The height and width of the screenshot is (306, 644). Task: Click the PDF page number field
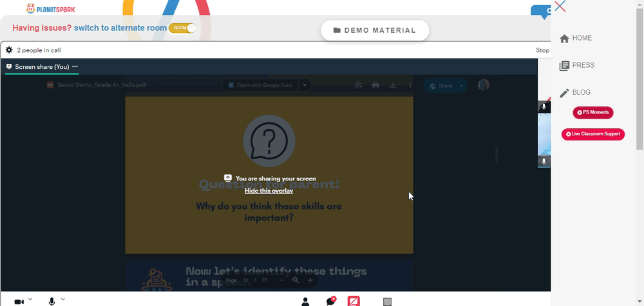click(x=245, y=280)
